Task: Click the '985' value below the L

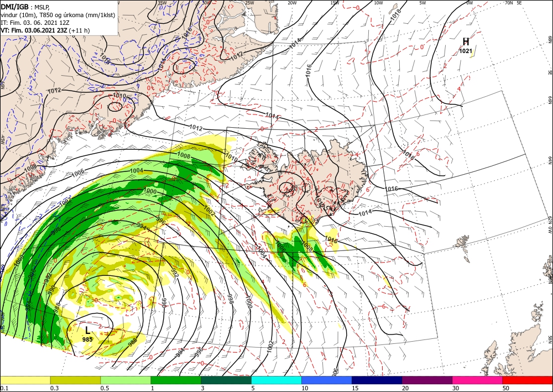Action: [x=87, y=339]
